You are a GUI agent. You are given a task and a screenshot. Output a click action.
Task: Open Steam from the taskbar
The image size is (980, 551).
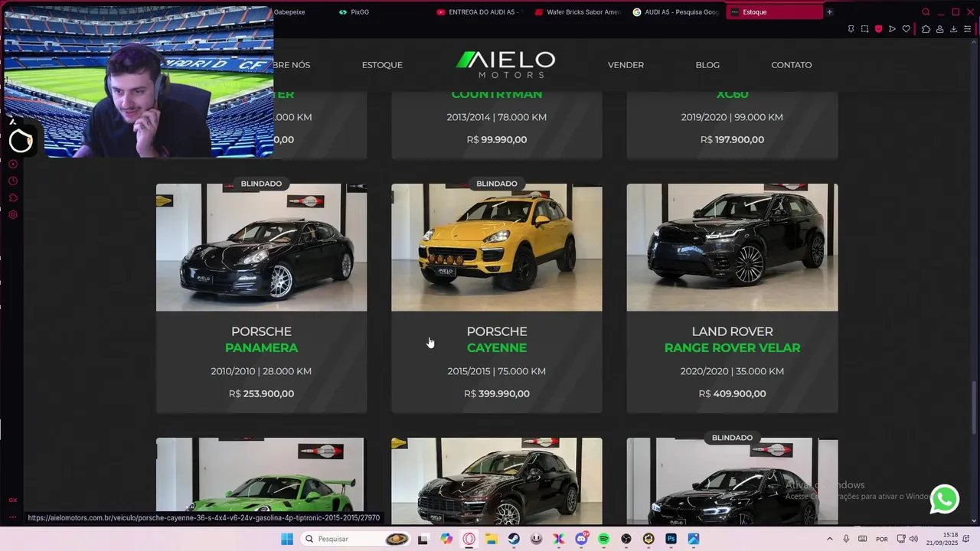coord(514,539)
